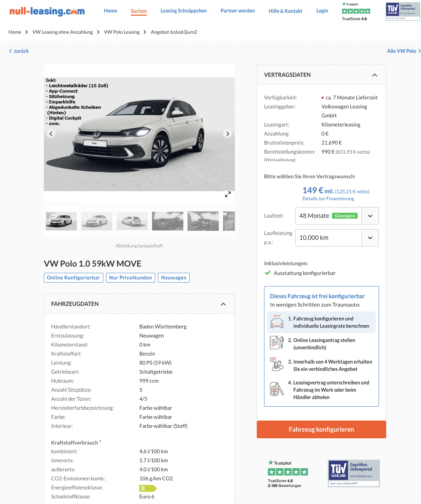Image resolution: width=421 pixels, height=504 pixels.
Task: Go to the Home menu item
Action: (x=111, y=11)
